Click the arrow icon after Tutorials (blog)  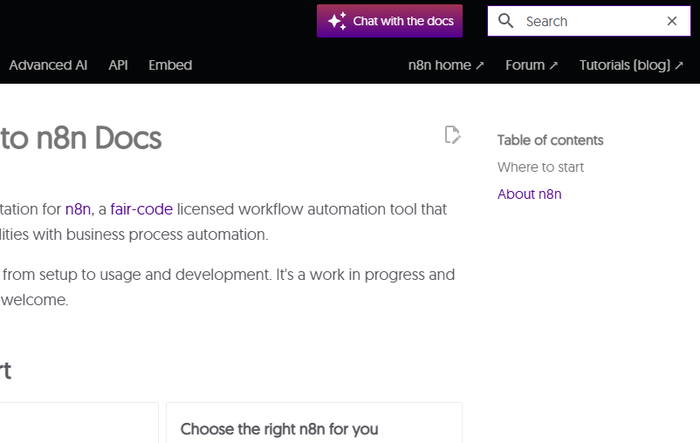point(679,66)
